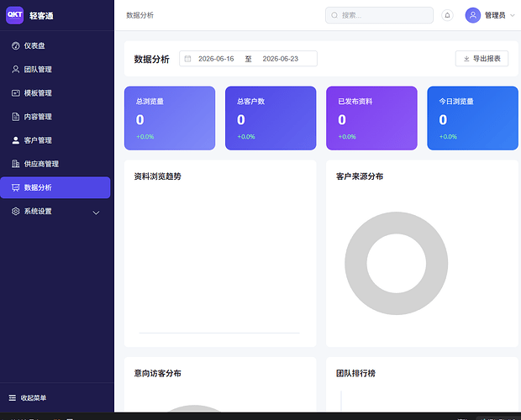Click the 系统设置 gear icon
Screen dimensions: 521x420
pyautogui.click(x=16, y=211)
